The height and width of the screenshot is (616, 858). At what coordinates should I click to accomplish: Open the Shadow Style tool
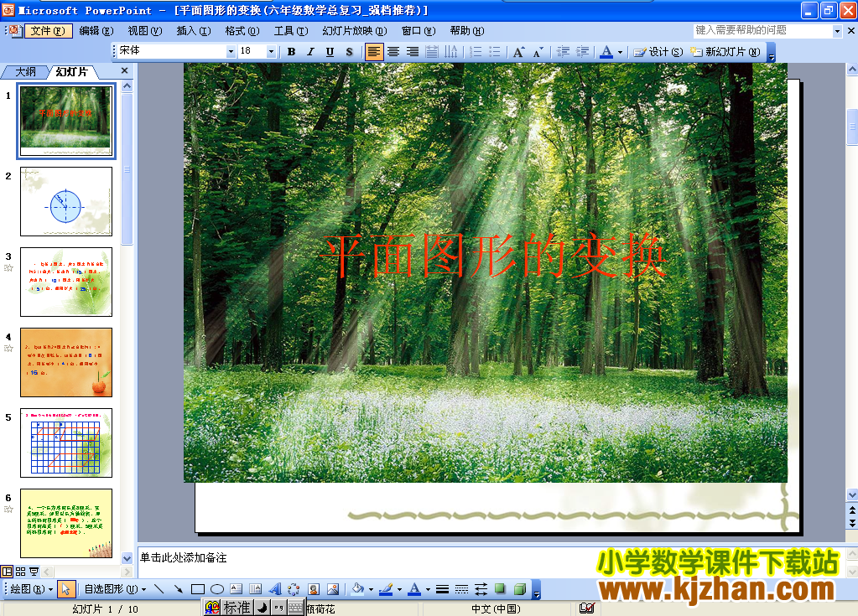[x=501, y=589]
